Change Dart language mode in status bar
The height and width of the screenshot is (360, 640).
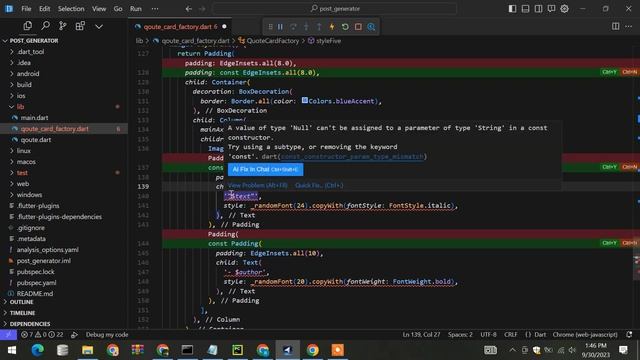click(x=540, y=335)
